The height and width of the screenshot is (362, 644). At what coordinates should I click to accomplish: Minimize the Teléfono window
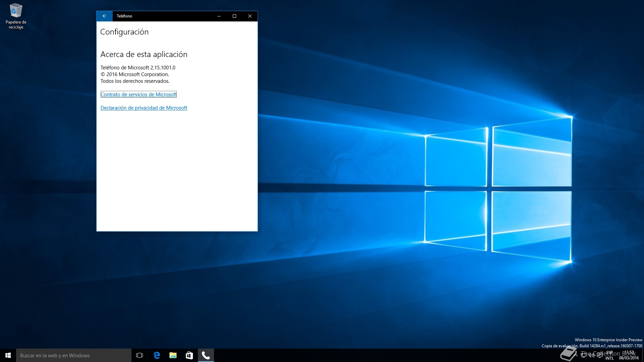pos(219,16)
